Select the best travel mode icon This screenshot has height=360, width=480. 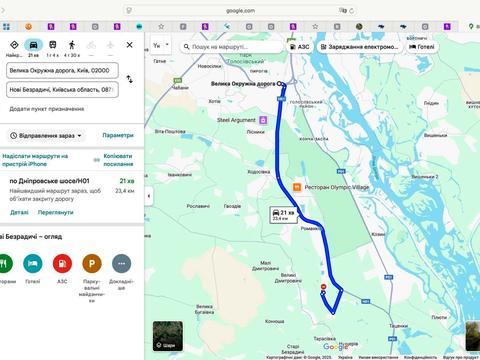tap(14, 45)
